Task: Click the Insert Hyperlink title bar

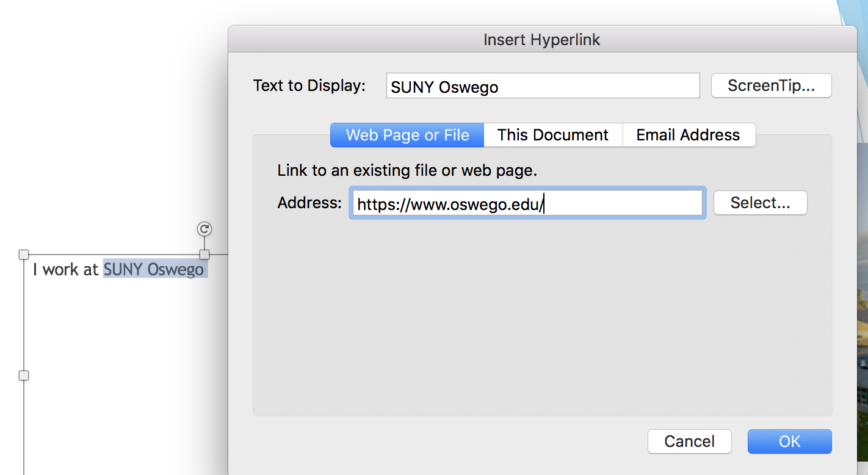Action: 542,40
